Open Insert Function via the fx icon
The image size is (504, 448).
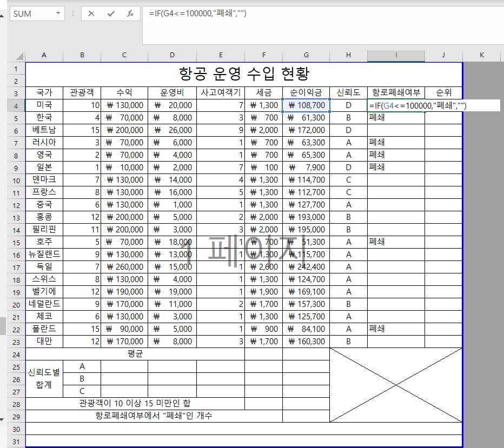click(130, 14)
